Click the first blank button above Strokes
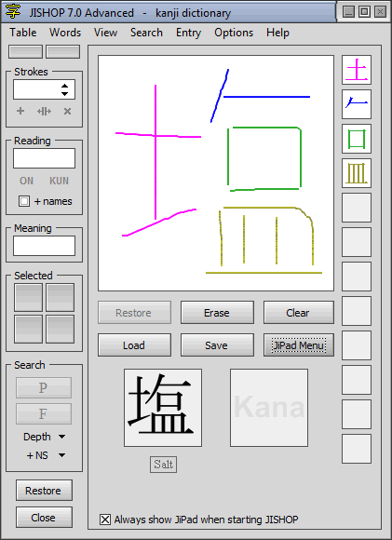 coord(25,51)
